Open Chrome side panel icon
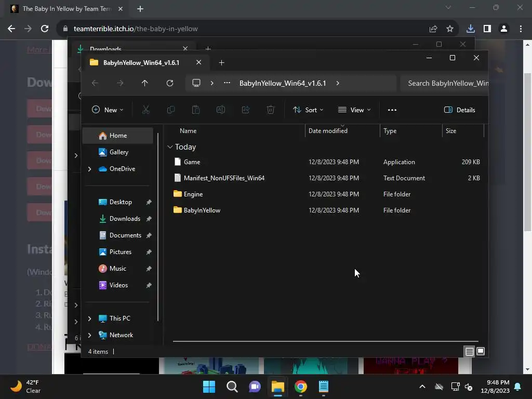The width and height of the screenshot is (532, 399). coord(487,29)
